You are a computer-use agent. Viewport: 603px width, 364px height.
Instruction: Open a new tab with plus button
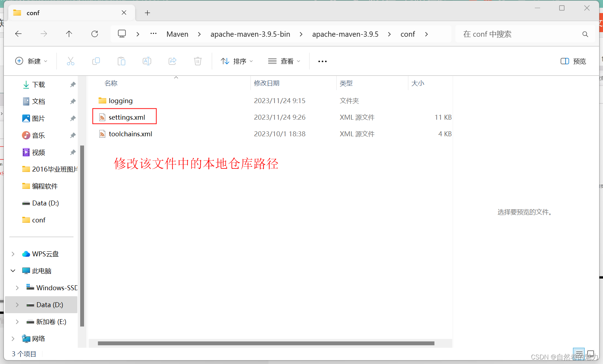148,13
